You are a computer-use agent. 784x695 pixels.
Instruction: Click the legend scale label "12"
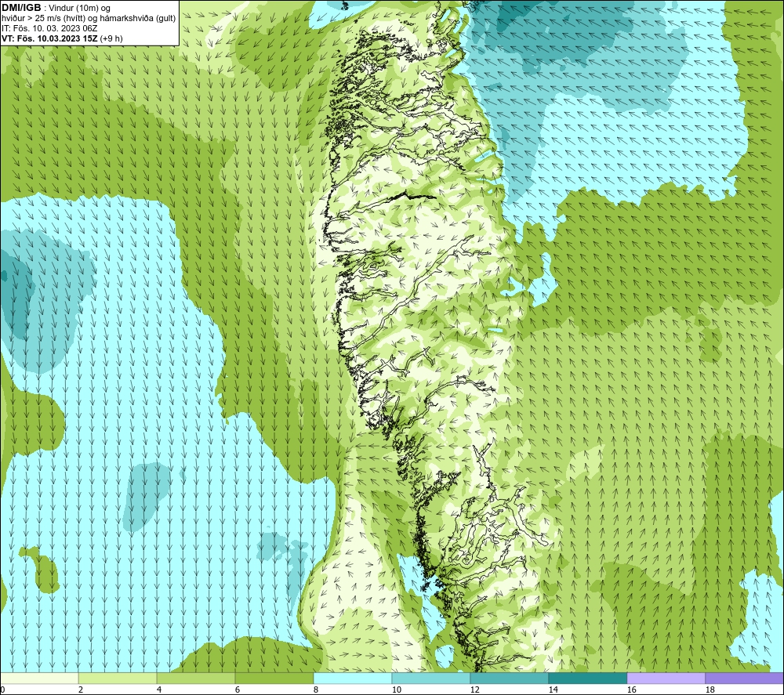coord(474,690)
